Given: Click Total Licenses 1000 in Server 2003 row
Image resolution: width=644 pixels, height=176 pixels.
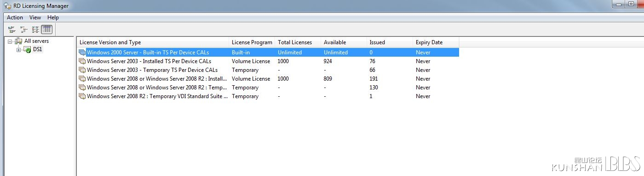Looking at the screenshot, I should 283,61.
